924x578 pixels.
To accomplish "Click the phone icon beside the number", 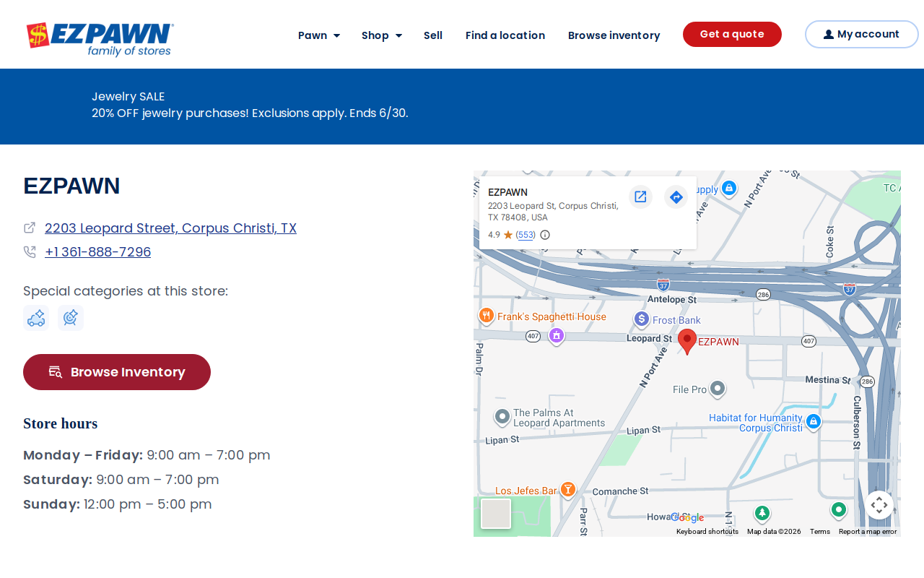I will pos(30,251).
